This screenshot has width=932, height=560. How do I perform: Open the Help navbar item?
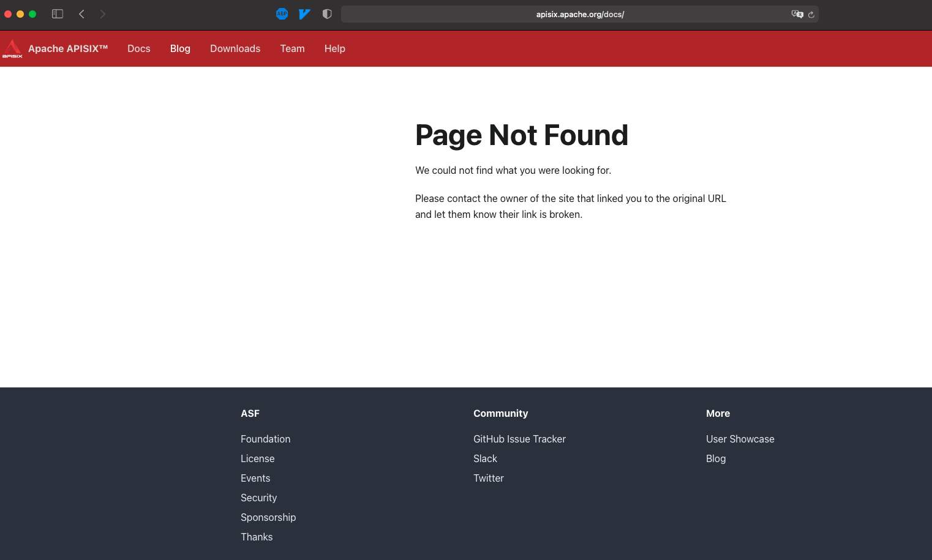(x=335, y=48)
